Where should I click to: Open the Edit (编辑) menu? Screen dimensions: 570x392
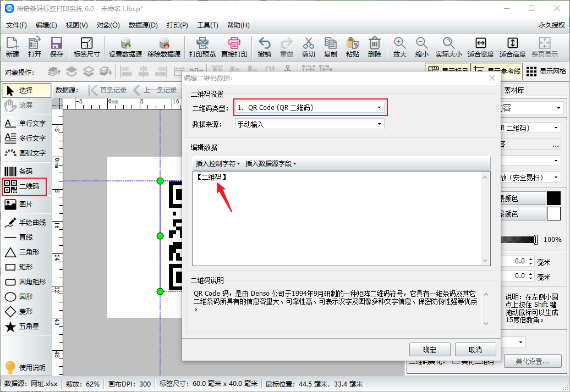(46, 25)
